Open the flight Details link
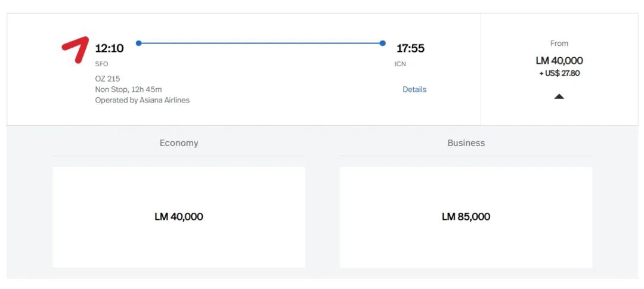This screenshot has height=289, width=644. 414,89
